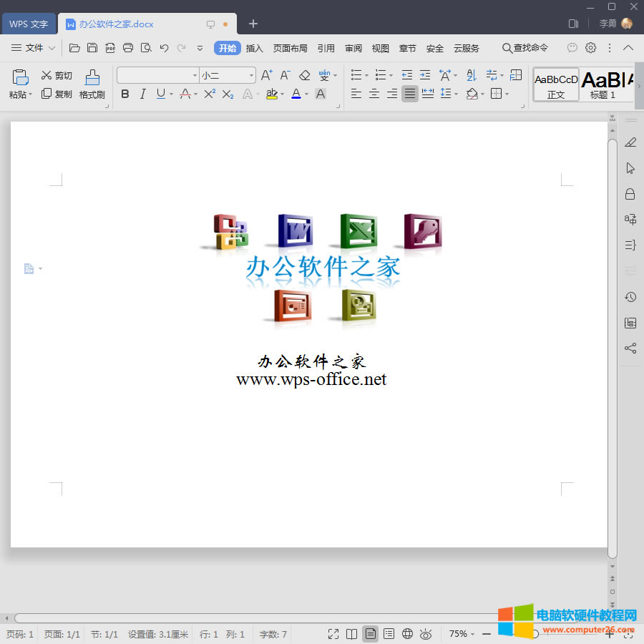The height and width of the screenshot is (644, 644).
Task: Open the 页面布局 (Page Layout) tab
Action: pyautogui.click(x=290, y=48)
